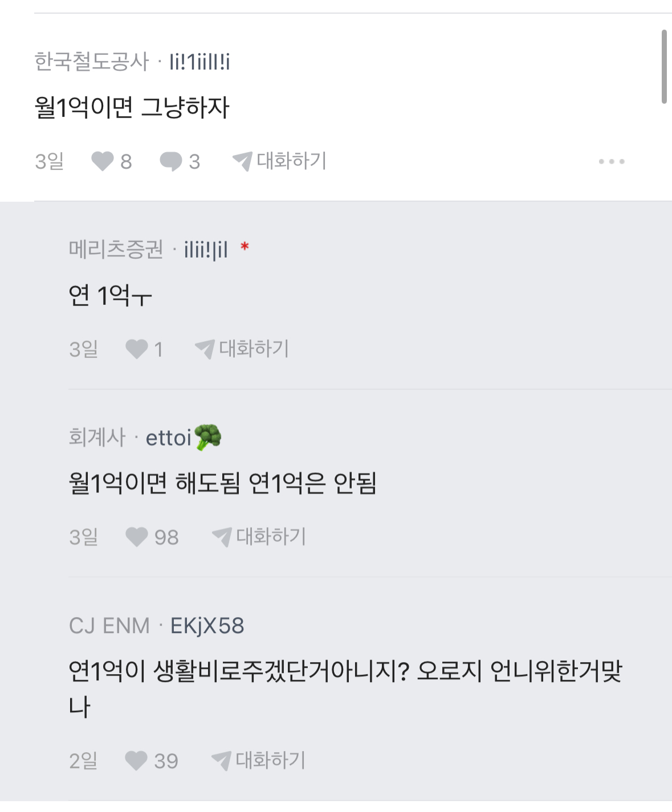Click the 메리츠증권 company label
The height and width of the screenshot is (812, 672).
point(116,249)
